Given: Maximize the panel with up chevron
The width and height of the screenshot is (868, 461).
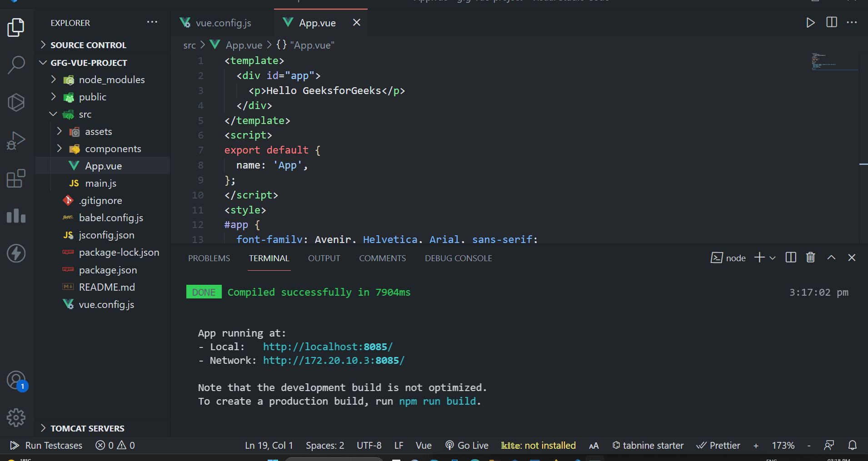Looking at the screenshot, I should click(x=831, y=258).
